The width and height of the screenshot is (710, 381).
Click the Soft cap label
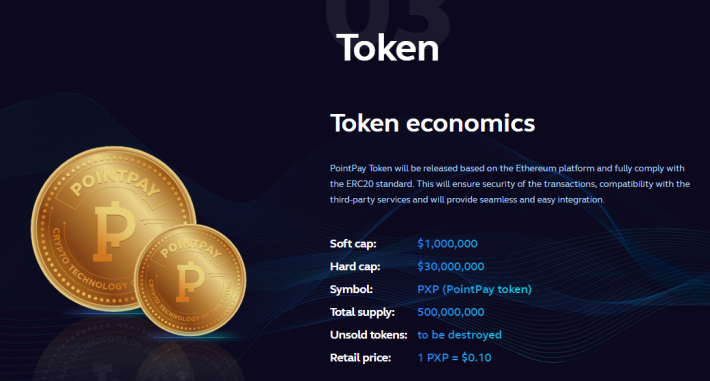click(x=353, y=244)
